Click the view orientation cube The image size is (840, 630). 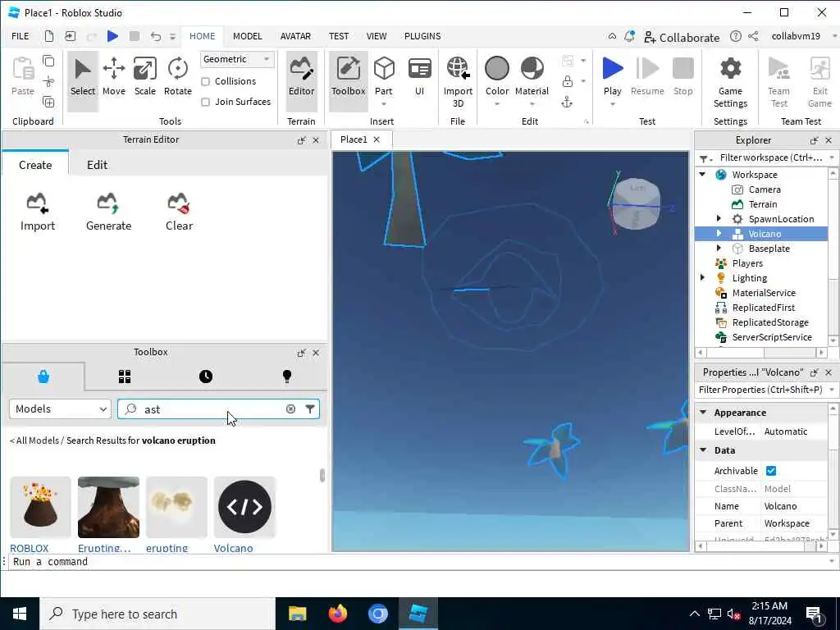coord(637,204)
